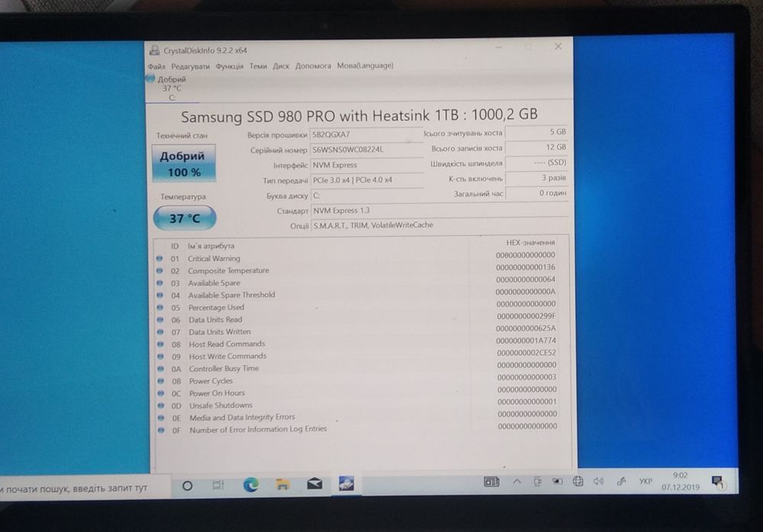Click the CrystalDiskInfo taskbar icon

[x=346, y=483]
